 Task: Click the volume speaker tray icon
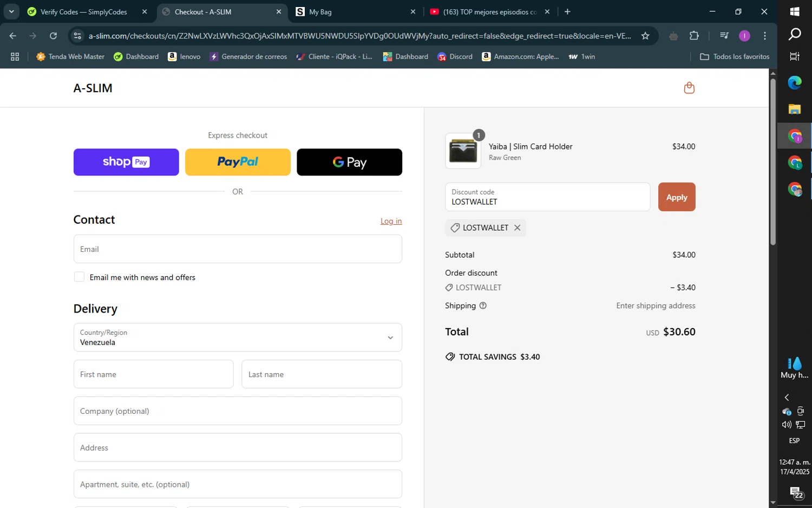[787, 425]
